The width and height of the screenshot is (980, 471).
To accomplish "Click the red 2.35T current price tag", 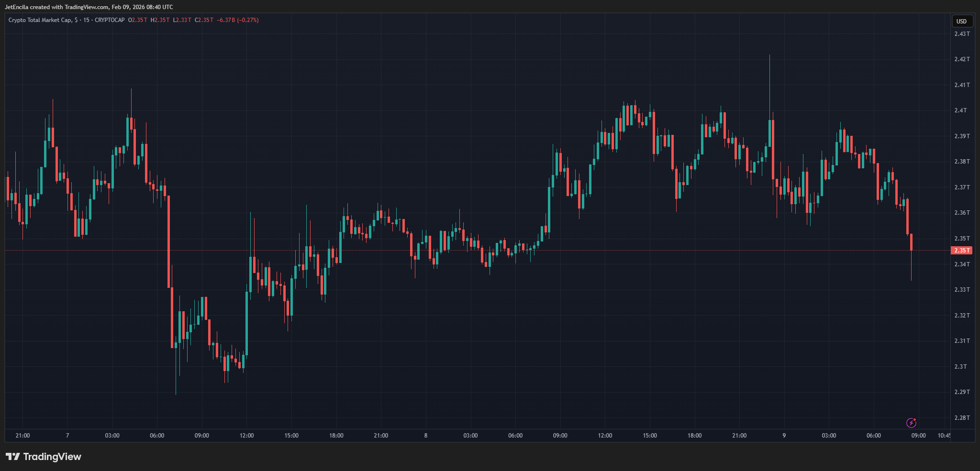I will [x=961, y=251].
